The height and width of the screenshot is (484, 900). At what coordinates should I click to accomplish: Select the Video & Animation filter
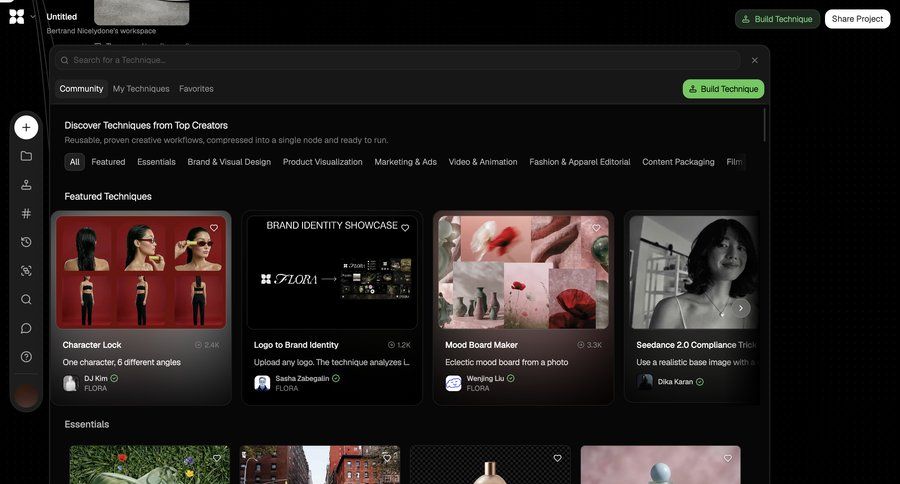click(x=483, y=162)
